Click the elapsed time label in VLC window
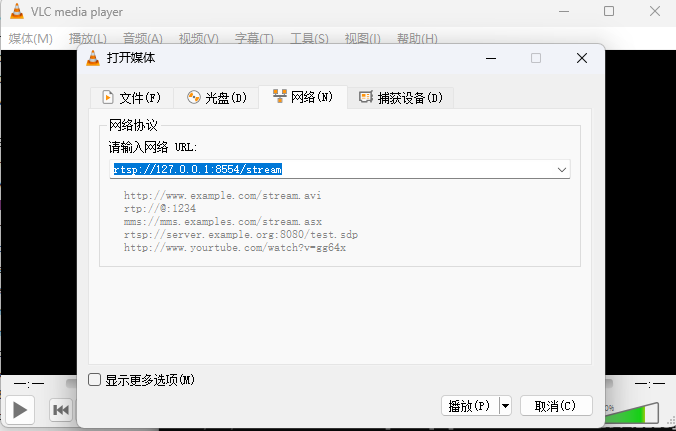The image size is (676, 431). point(29,384)
